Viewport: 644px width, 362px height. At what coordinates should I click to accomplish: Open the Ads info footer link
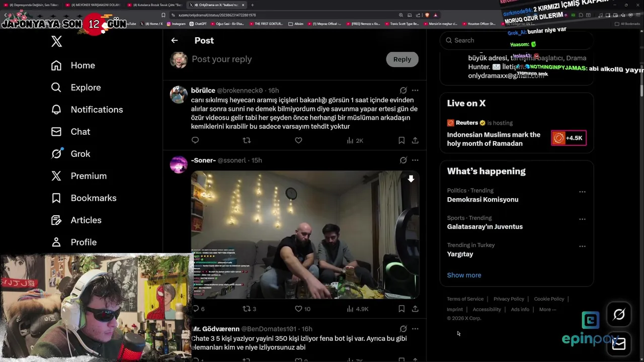tap(520, 309)
